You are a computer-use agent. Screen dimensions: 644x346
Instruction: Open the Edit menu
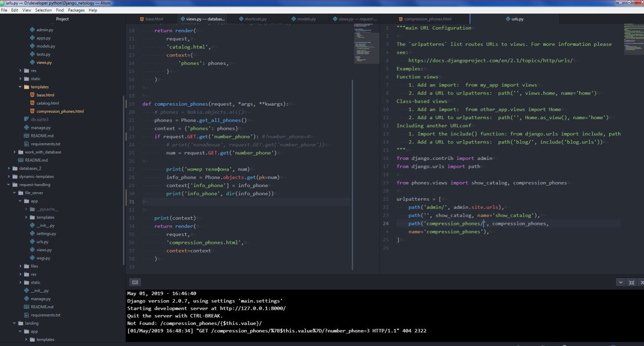15,10
